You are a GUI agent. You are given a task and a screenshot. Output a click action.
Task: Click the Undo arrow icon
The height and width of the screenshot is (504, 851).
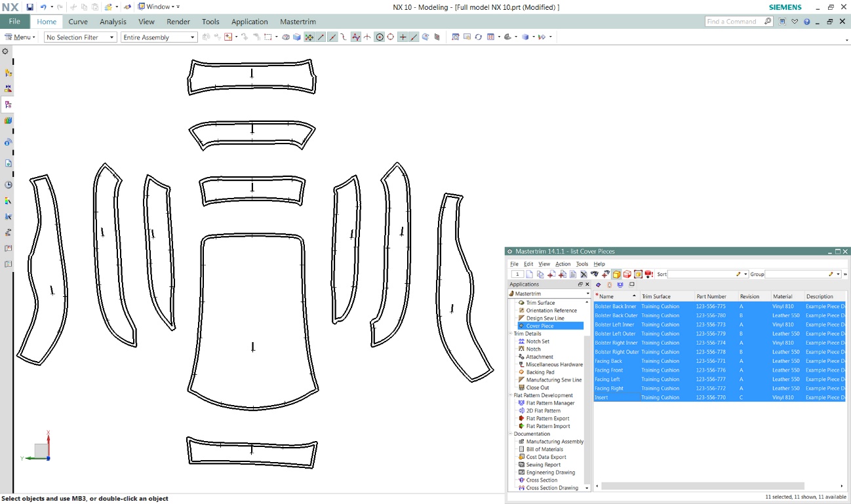tap(43, 7)
